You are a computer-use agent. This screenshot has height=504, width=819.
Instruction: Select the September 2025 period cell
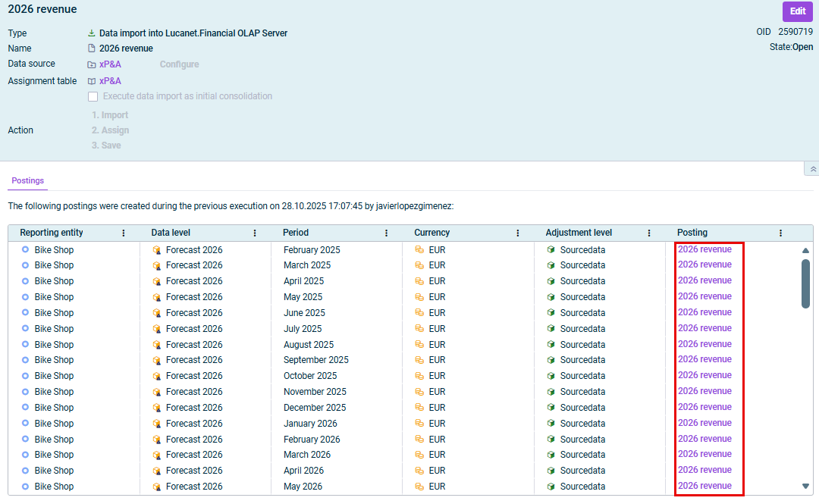click(316, 360)
